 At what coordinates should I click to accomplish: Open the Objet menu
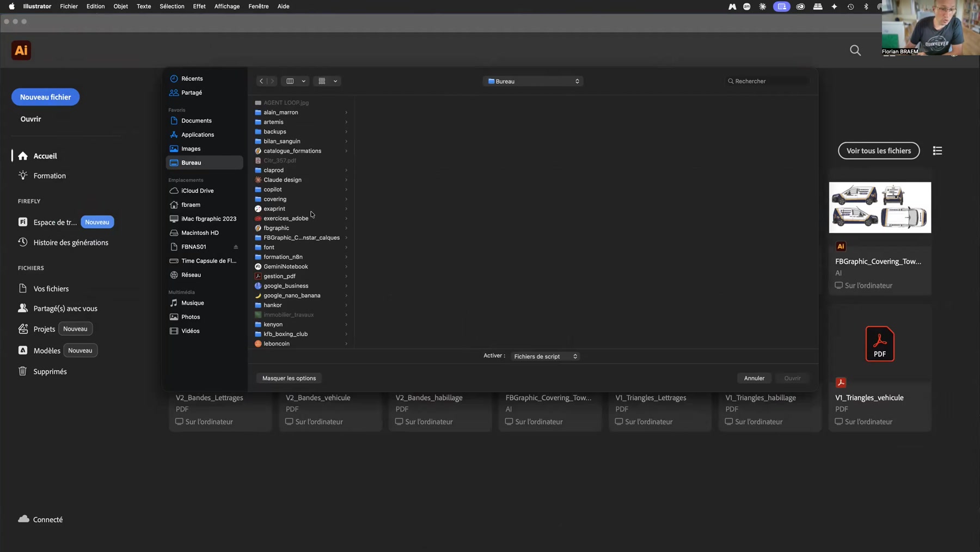[x=120, y=7]
